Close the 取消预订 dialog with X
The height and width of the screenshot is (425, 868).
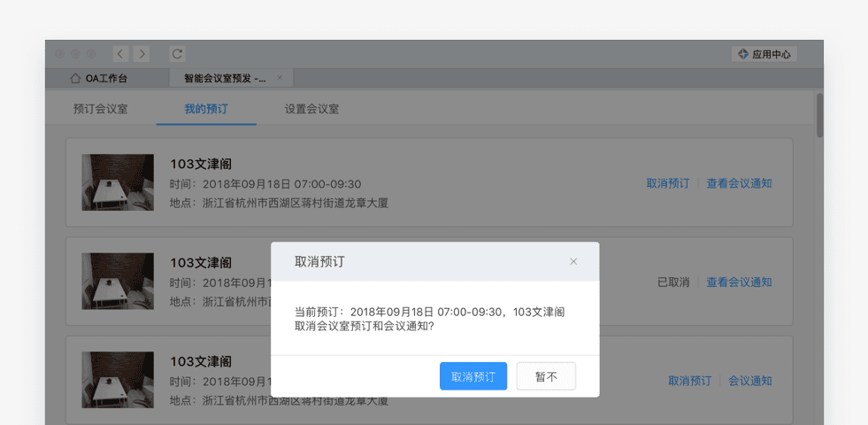click(573, 261)
